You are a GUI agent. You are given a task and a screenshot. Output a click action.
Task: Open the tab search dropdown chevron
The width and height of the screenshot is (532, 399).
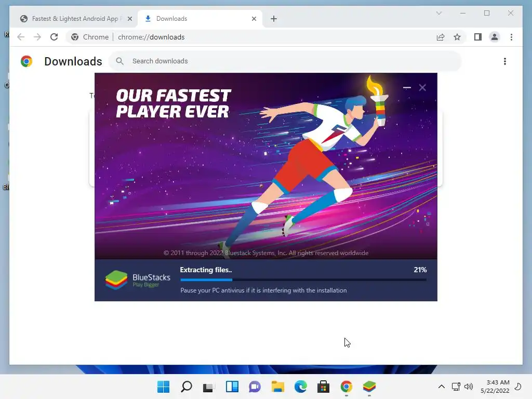pyautogui.click(x=438, y=13)
